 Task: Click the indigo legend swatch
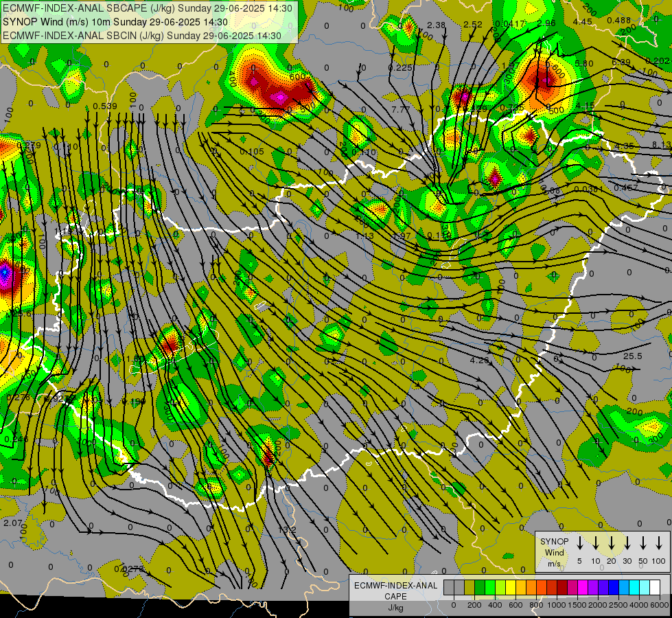(x=603, y=588)
